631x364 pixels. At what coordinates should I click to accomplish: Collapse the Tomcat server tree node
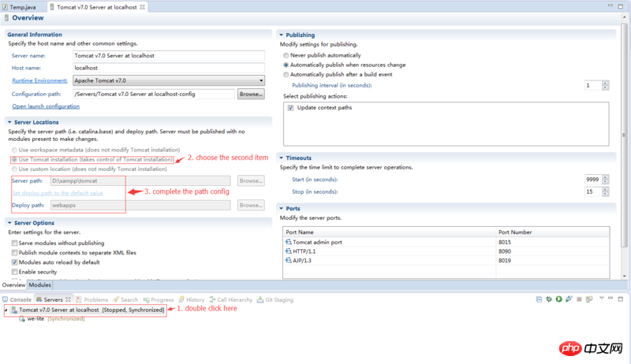tap(6, 310)
